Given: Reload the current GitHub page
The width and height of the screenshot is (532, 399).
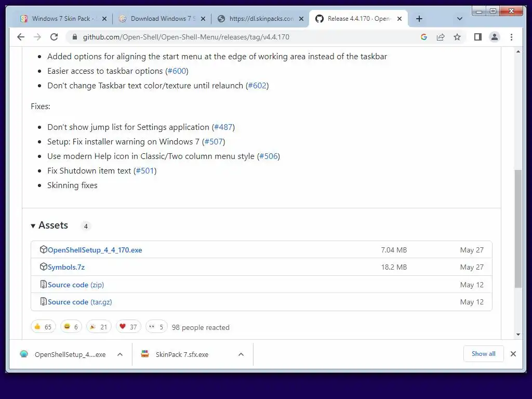Looking at the screenshot, I should click(54, 37).
